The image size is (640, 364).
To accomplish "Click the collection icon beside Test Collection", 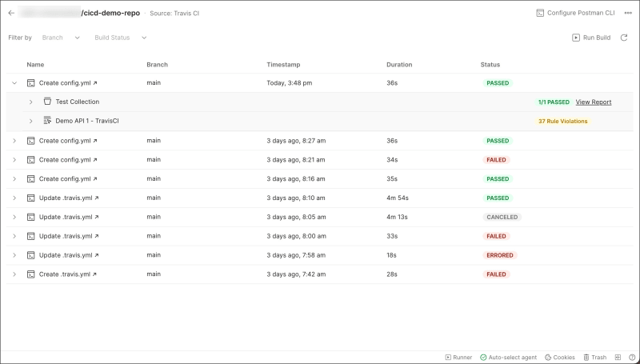I will pyautogui.click(x=47, y=102).
